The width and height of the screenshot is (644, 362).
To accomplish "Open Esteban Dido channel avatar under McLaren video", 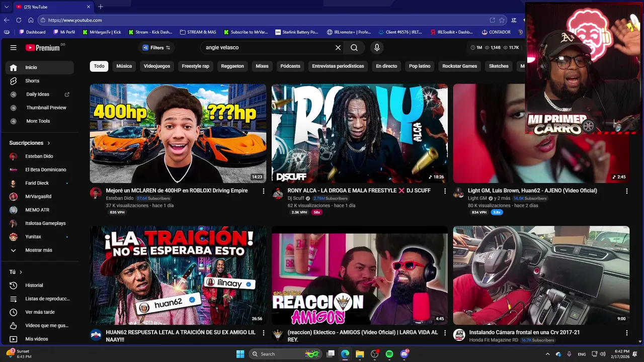I will (96, 194).
